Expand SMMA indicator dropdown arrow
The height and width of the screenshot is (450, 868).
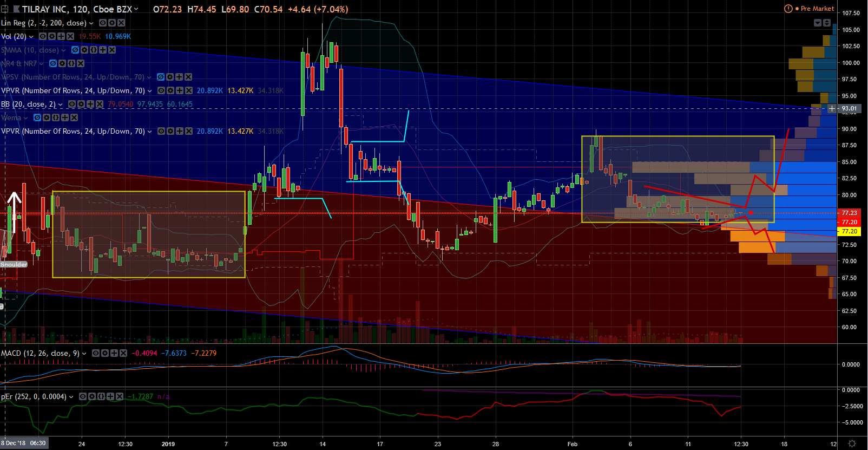(63, 50)
